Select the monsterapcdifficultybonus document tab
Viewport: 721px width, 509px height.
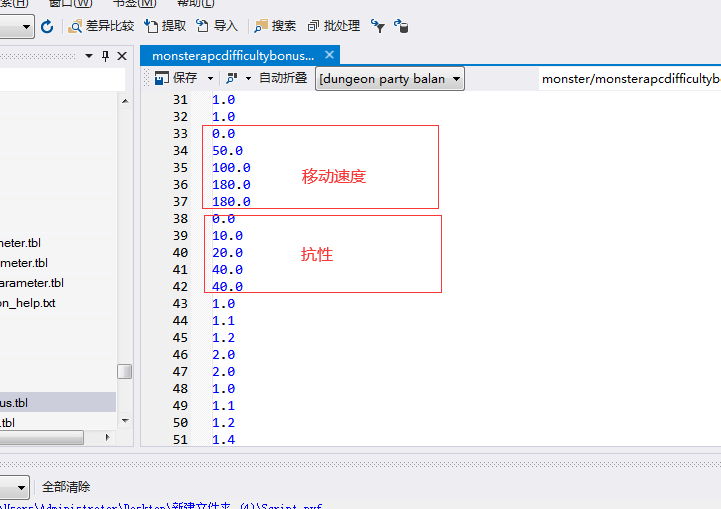pos(232,55)
